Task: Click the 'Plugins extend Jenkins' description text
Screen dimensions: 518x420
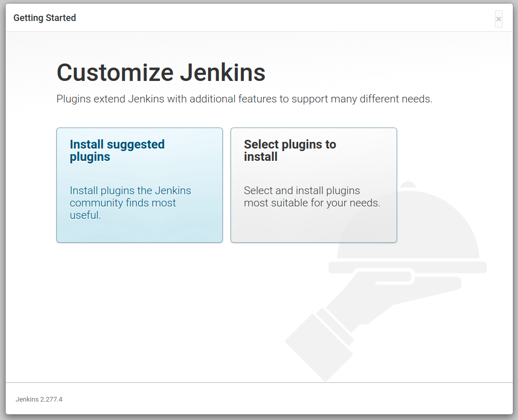Action: pos(244,99)
